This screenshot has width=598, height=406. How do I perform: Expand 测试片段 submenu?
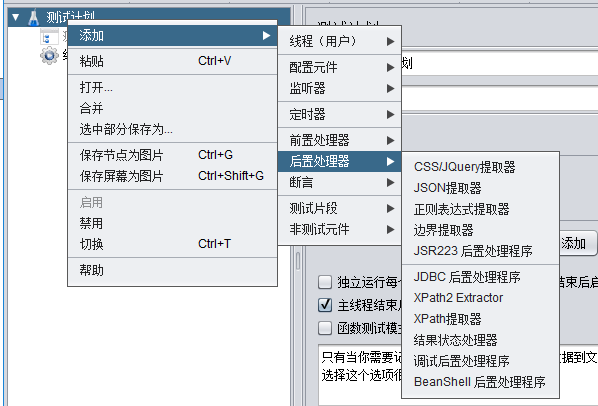339,208
